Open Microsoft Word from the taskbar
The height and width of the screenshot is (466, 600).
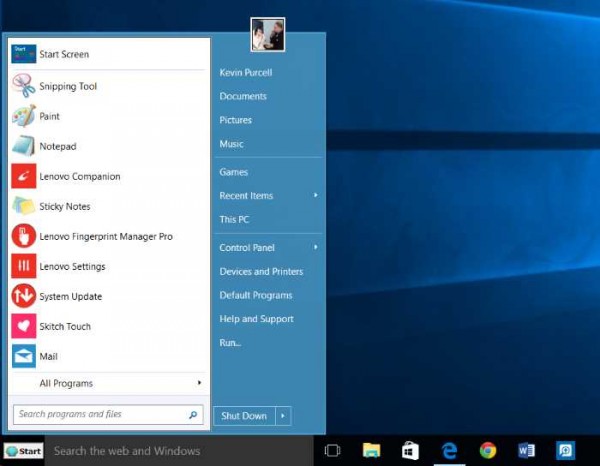[527, 450]
